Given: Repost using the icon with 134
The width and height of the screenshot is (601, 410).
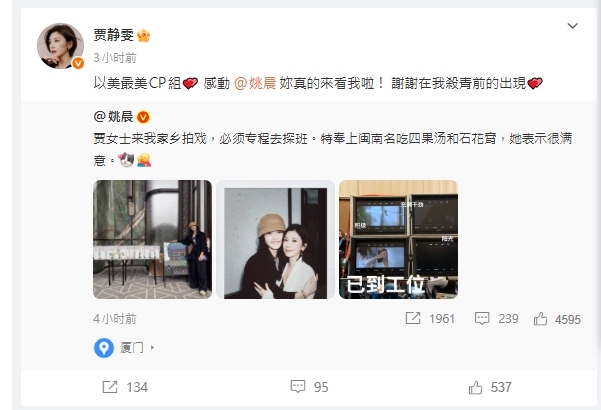Looking at the screenshot, I should 110,387.
